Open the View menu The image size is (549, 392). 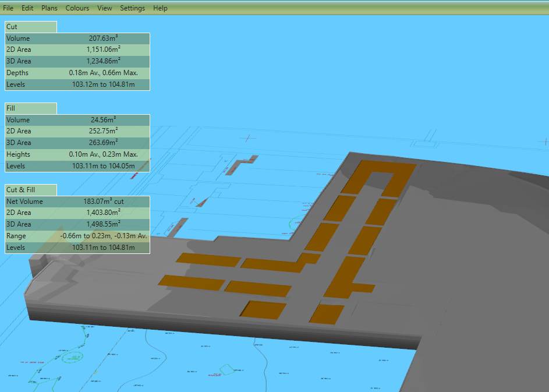tap(105, 8)
